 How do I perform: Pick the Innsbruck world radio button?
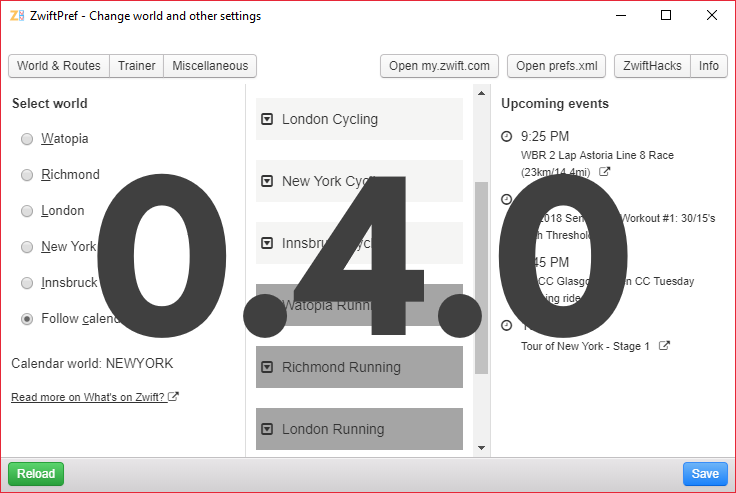[27, 283]
